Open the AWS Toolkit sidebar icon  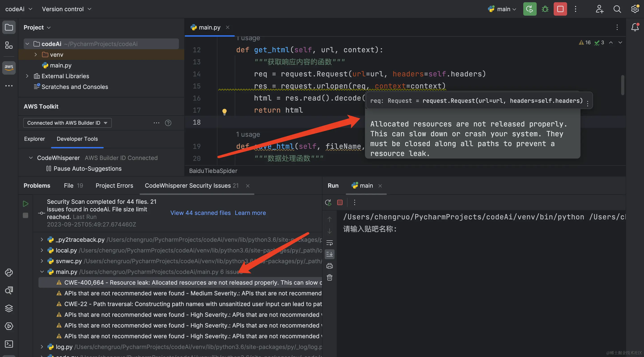pyautogui.click(x=9, y=67)
